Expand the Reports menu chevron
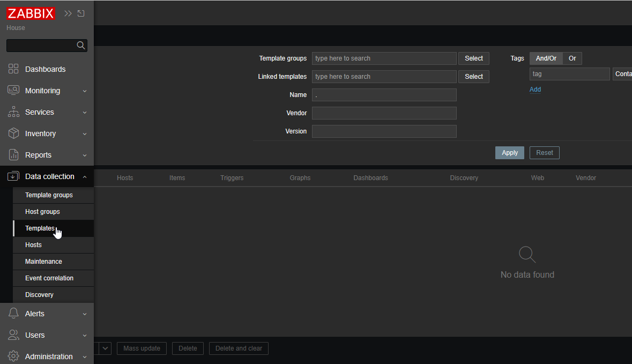Image resolution: width=632 pixels, height=364 pixels. (85, 155)
